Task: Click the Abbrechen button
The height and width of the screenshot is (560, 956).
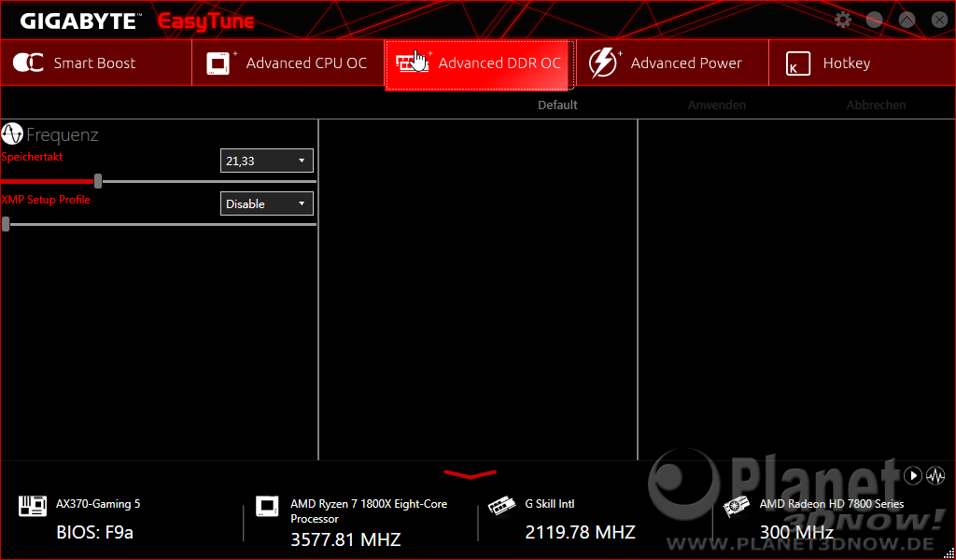Action: pos(876,105)
